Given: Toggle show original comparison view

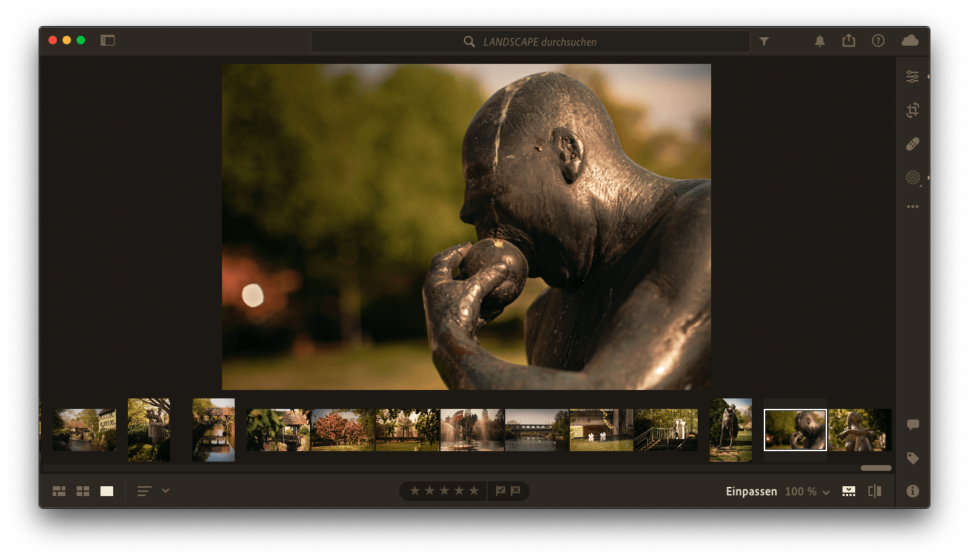Looking at the screenshot, I should [x=874, y=491].
